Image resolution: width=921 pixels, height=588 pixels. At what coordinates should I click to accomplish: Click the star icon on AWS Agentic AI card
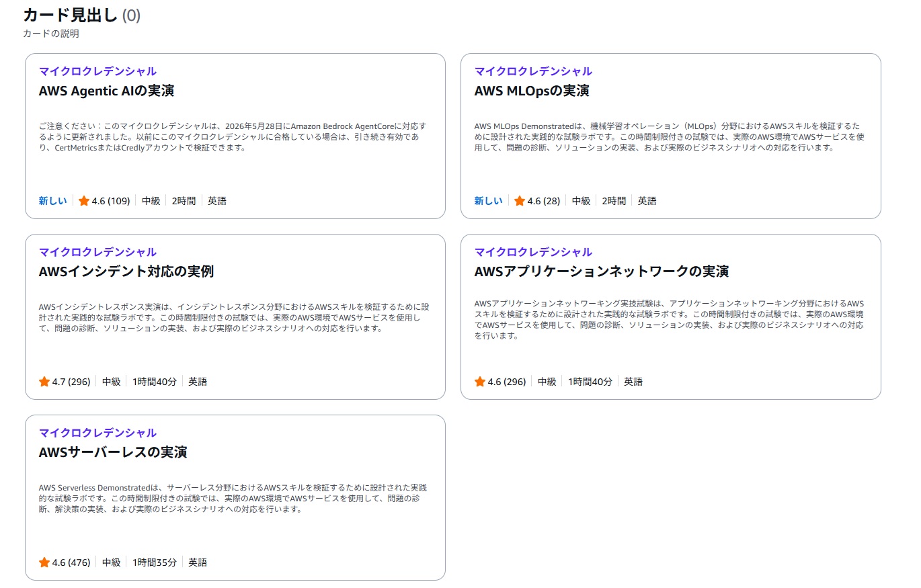click(x=84, y=201)
